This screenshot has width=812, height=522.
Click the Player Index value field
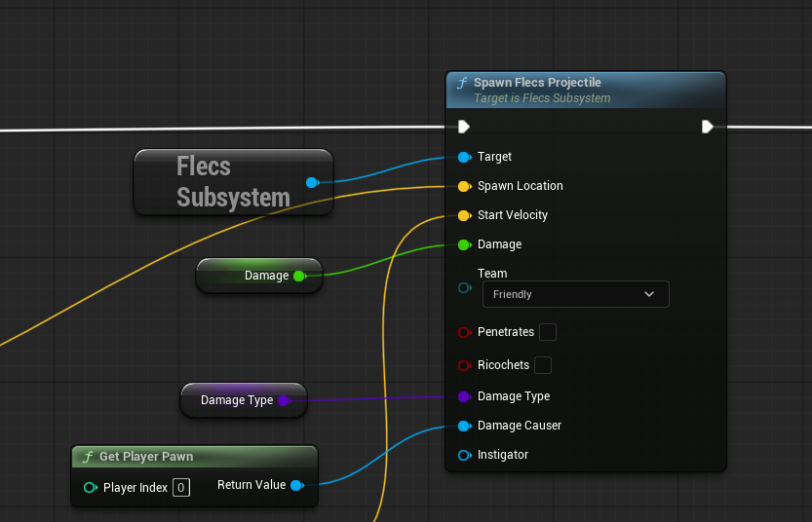pos(181,487)
